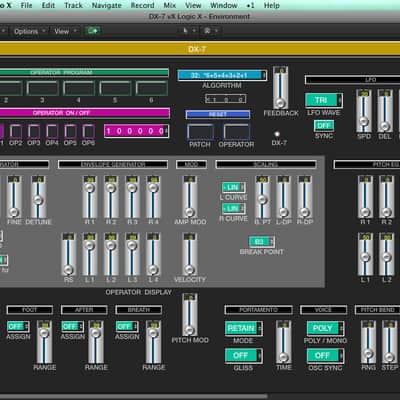400x400 pixels.
Task: Click the PITCH MOD slider
Action: point(189,315)
